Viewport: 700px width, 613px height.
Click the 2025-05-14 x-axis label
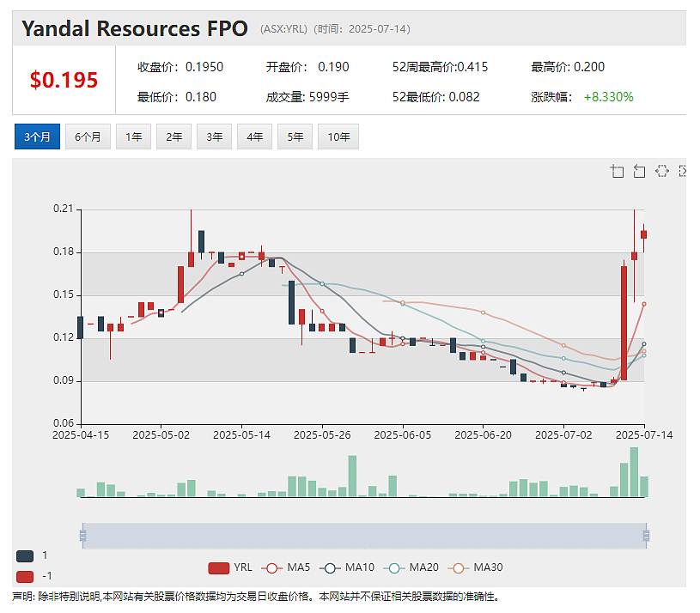click(241, 435)
